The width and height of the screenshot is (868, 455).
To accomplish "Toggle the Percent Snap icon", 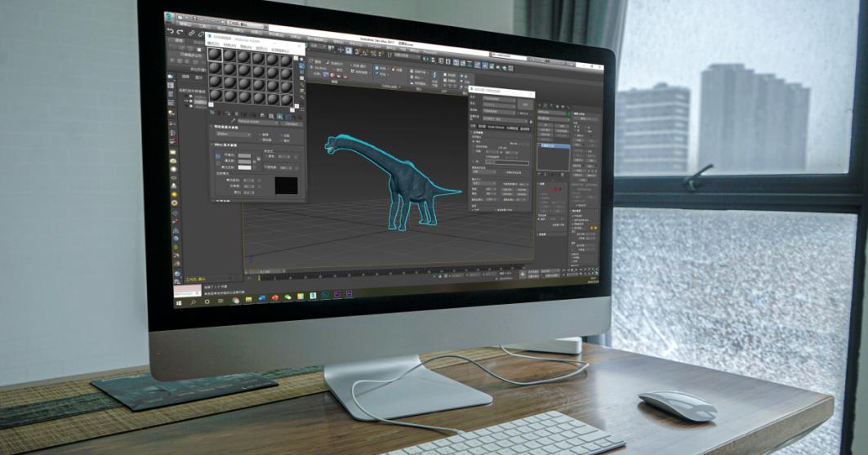I will [x=374, y=53].
